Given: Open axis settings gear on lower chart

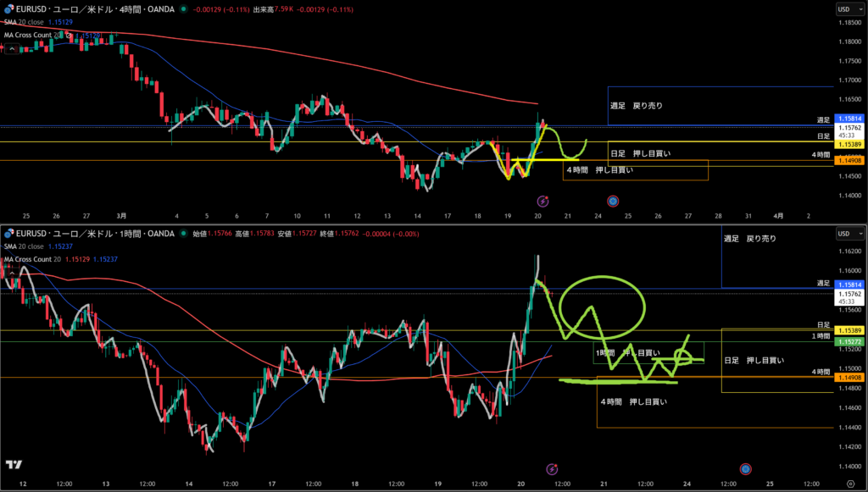Looking at the screenshot, I should 849,483.
